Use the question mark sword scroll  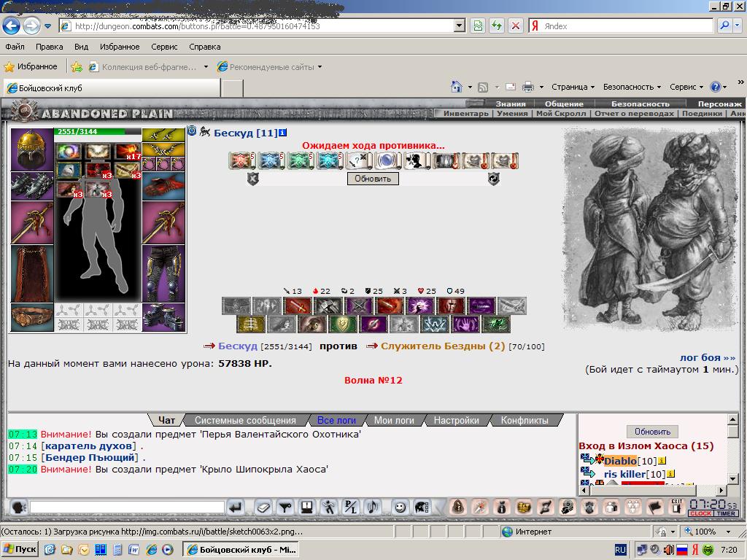[359, 161]
